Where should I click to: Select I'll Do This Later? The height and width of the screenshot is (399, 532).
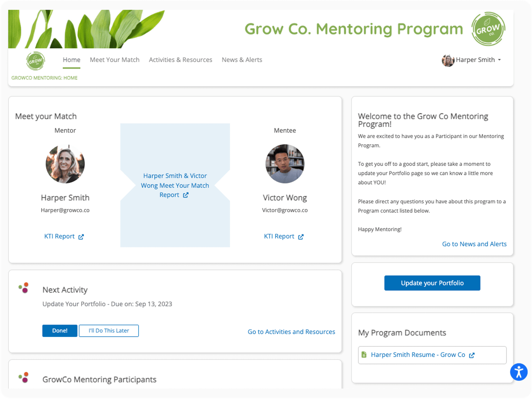click(109, 330)
